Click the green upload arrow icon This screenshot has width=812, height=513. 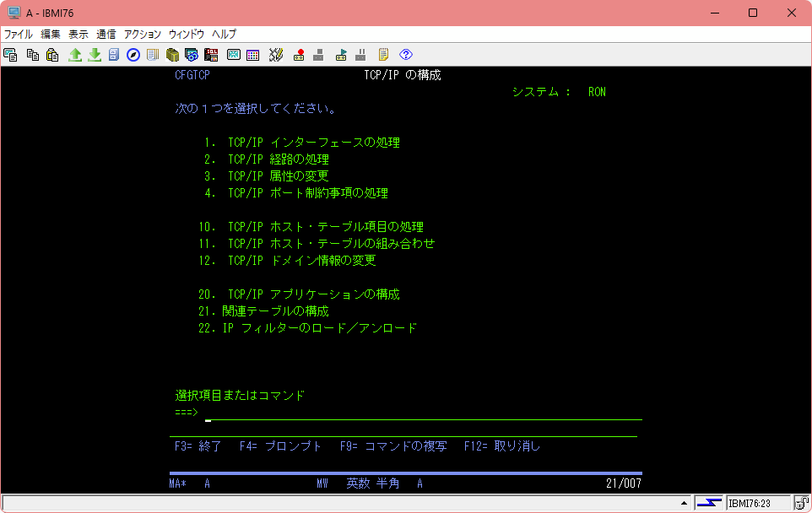75,54
